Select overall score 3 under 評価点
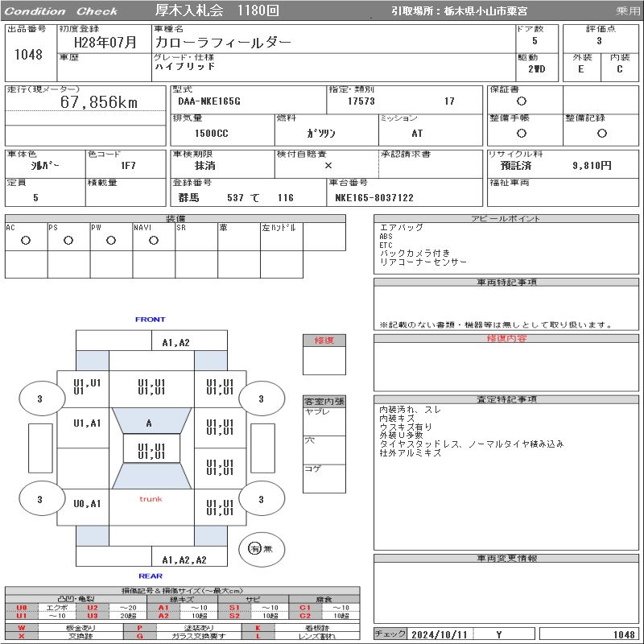This screenshot has height=644, width=644. 599,41
